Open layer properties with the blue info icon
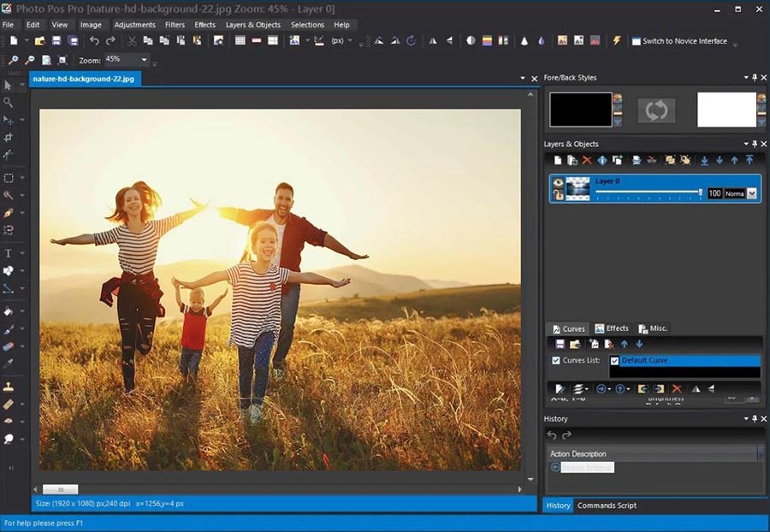This screenshot has width=770, height=532. (x=602, y=160)
